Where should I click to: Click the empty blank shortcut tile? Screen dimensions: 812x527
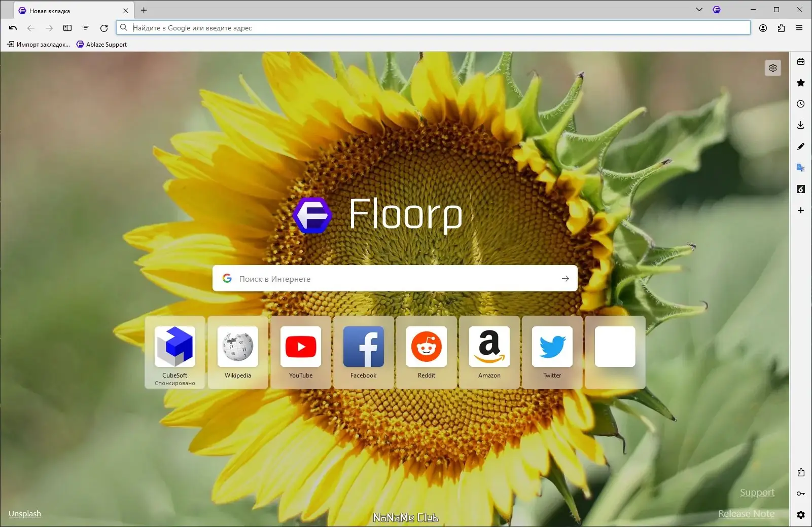click(x=615, y=352)
